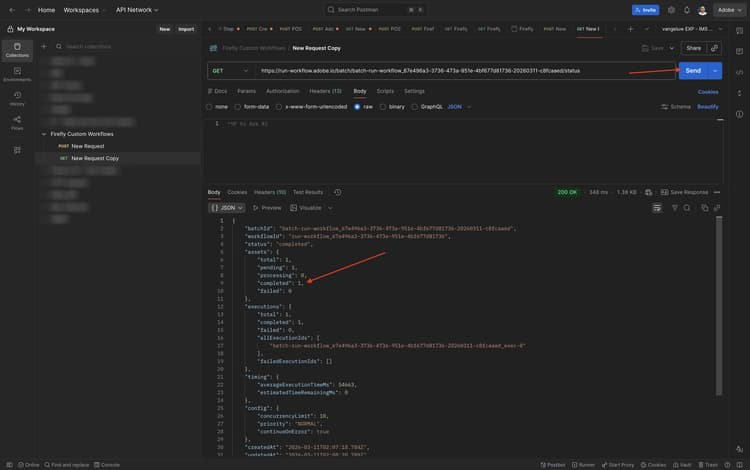Go back with the header back arrow
Image resolution: width=750 pixels, height=470 pixels.
(12, 10)
